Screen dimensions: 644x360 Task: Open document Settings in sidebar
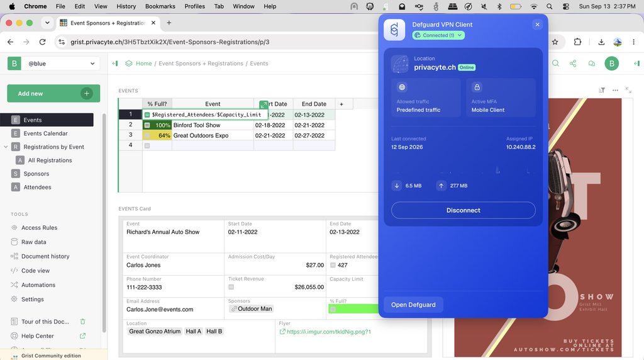33,299
